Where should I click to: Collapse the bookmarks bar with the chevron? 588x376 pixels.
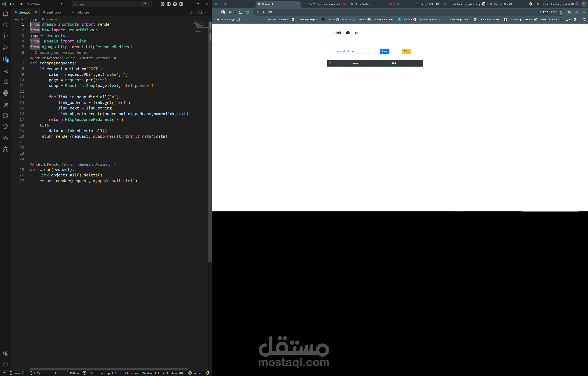click(x=248, y=20)
